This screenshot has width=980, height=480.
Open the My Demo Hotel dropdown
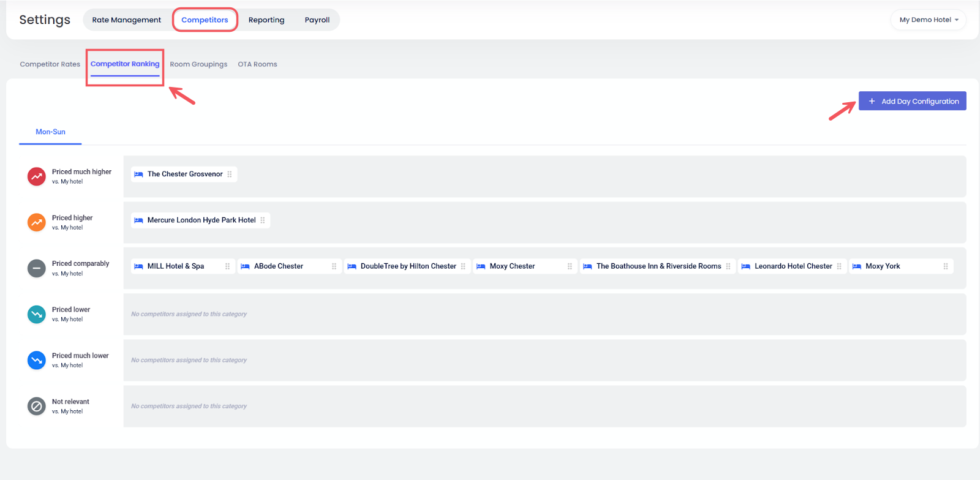click(x=928, y=20)
